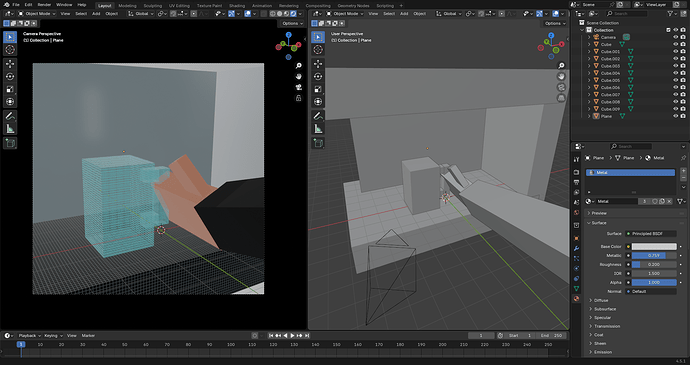Image resolution: width=690 pixels, height=365 pixels.
Task: Open the Material properties tab
Action: coord(576,299)
